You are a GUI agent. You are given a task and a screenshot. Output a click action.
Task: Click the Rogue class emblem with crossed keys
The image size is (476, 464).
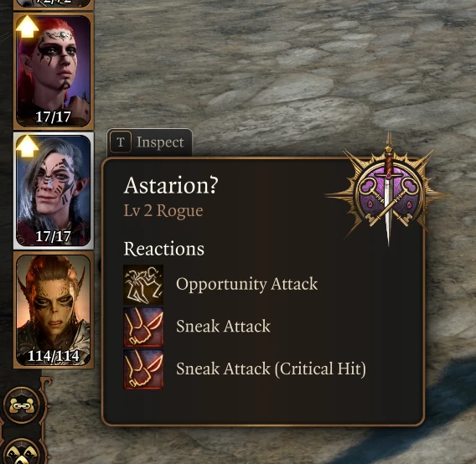[388, 191]
